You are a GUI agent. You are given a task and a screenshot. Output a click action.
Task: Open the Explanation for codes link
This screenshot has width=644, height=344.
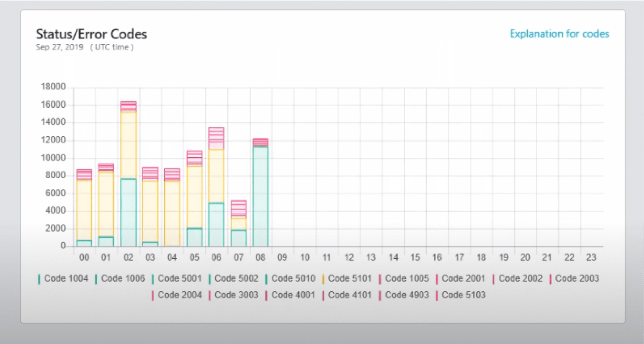559,34
